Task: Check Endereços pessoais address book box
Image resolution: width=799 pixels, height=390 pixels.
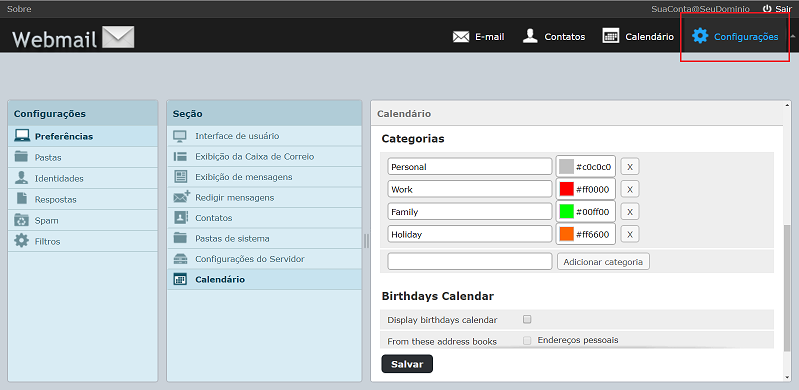Action: tap(527, 341)
